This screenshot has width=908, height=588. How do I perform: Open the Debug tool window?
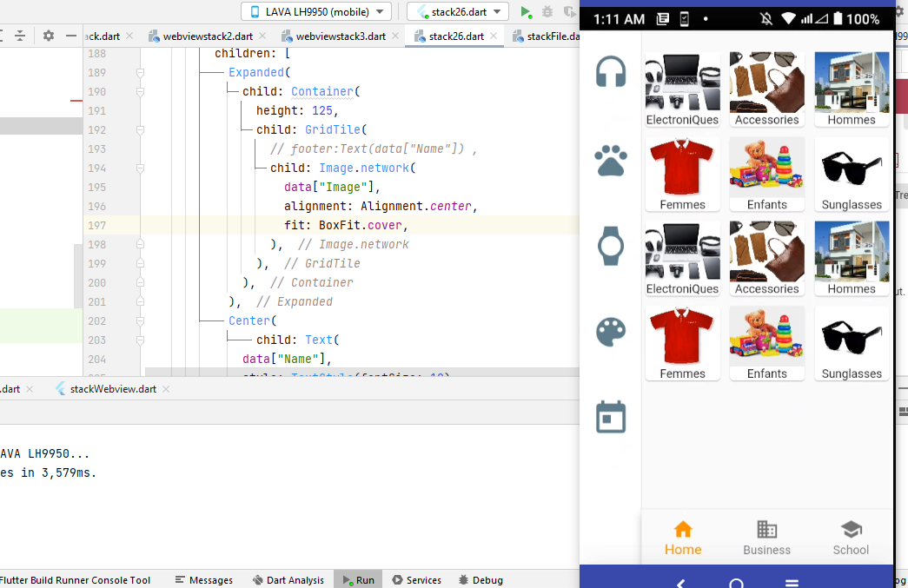pyautogui.click(x=481, y=580)
